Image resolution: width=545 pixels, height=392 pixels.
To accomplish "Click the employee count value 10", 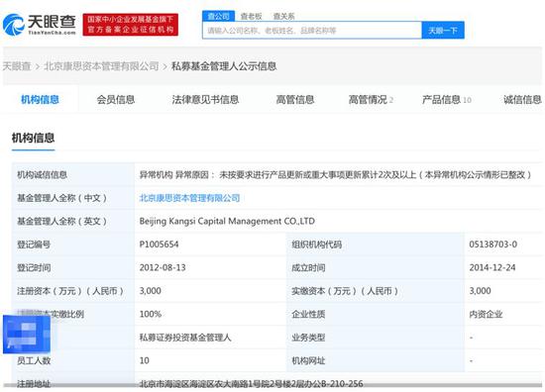I will tap(145, 360).
